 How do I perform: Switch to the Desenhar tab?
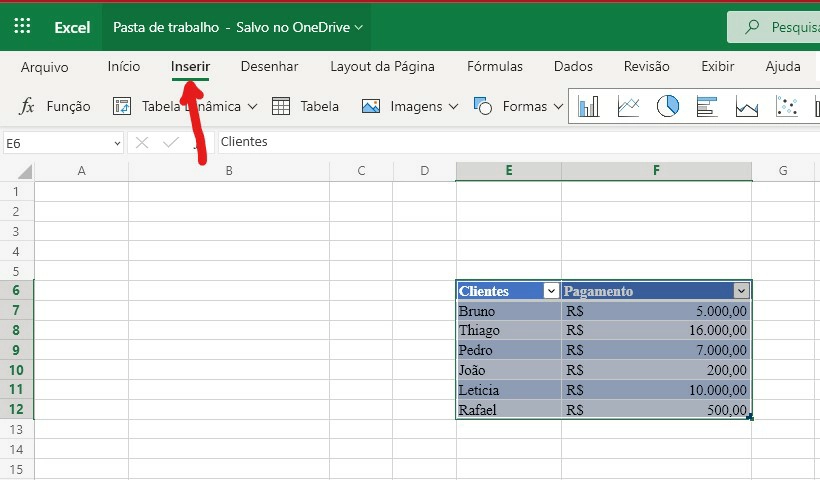[x=269, y=66]
